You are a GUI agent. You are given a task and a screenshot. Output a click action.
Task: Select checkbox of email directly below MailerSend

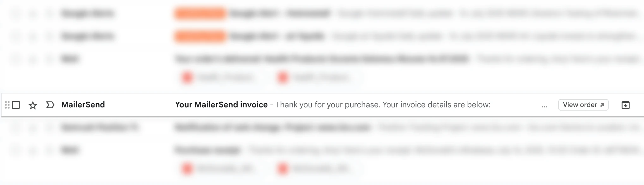pos(16,128)
